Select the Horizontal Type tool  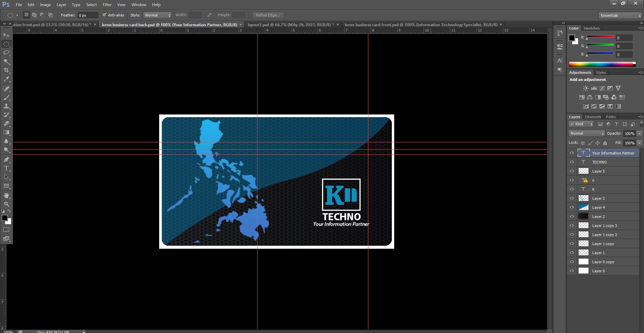pyautogui.click(x=6, y=168)
